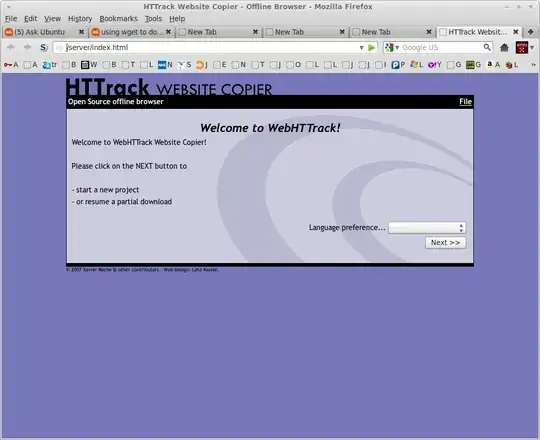Open the Edit menu
The width and height of the screenshot is (540, 440).
[30, 19]
